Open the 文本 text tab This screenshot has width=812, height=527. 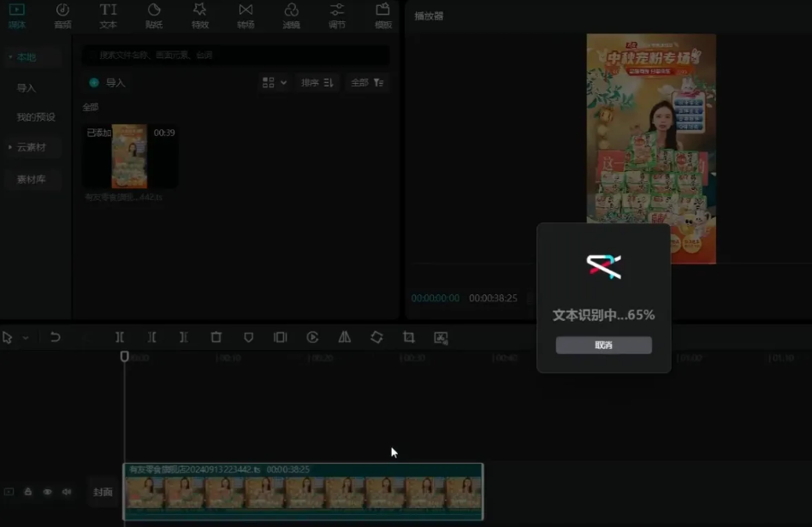108,16
